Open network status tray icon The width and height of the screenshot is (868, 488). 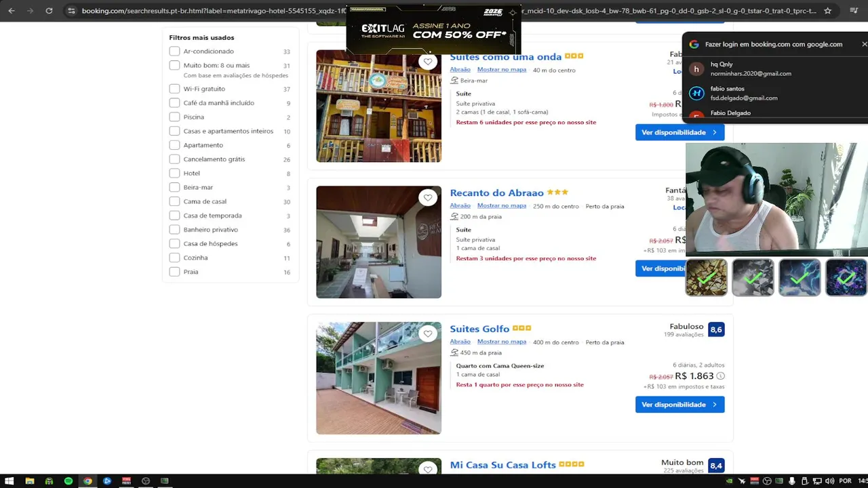coord(817,481)
